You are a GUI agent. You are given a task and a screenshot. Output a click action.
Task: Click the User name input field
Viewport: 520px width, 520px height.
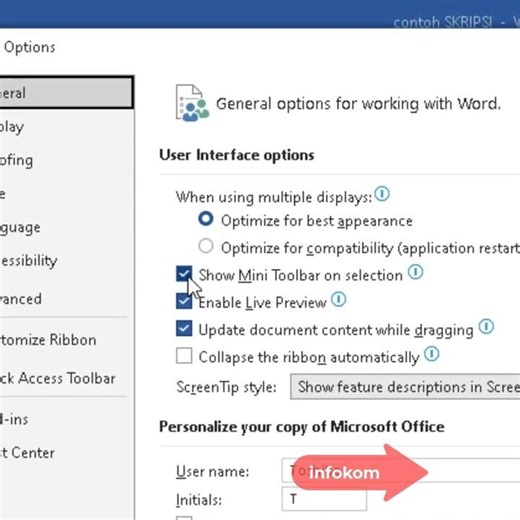401,471
